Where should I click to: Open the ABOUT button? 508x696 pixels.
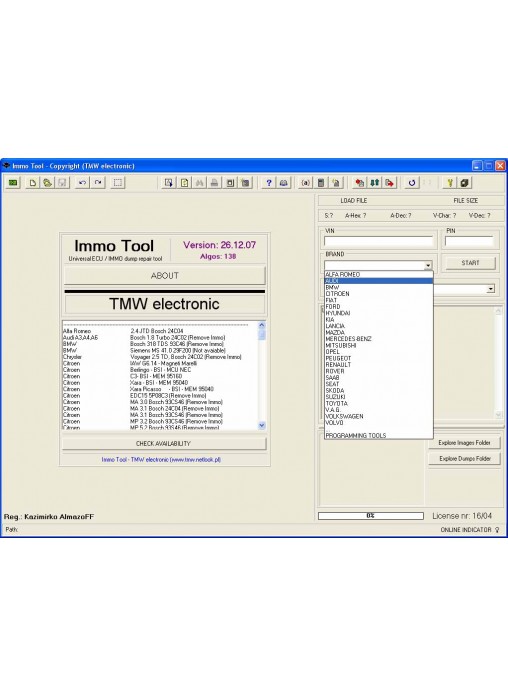[165, 276]
